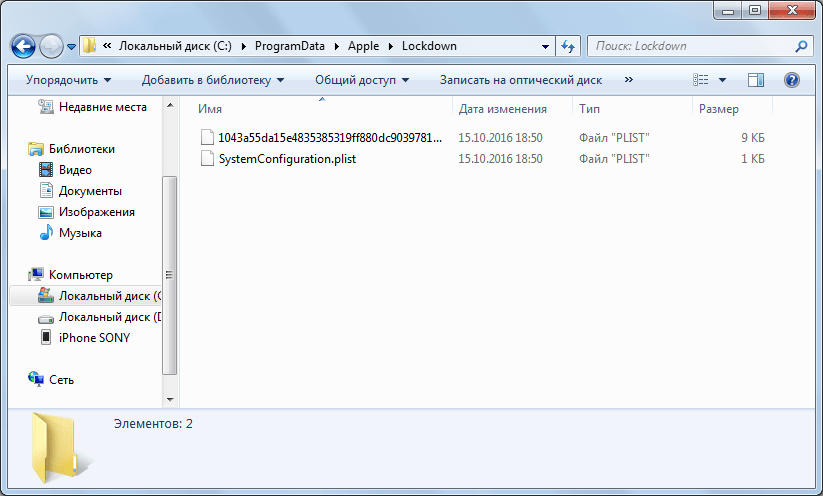The height and width of the screenshot is (496, 823).
Task: Open the address bar previous locations dropdown
Action: click(545, 46)
